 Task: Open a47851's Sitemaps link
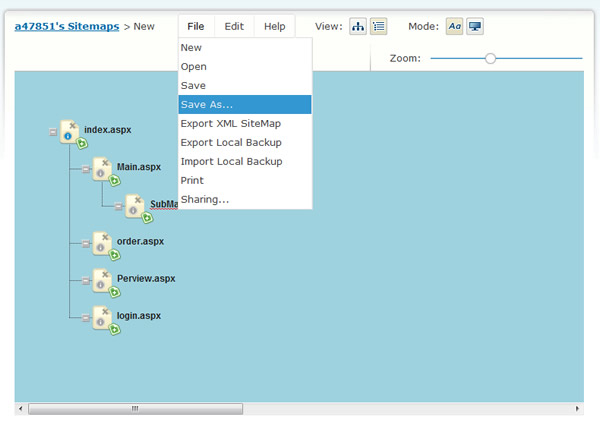pos(66,27)
